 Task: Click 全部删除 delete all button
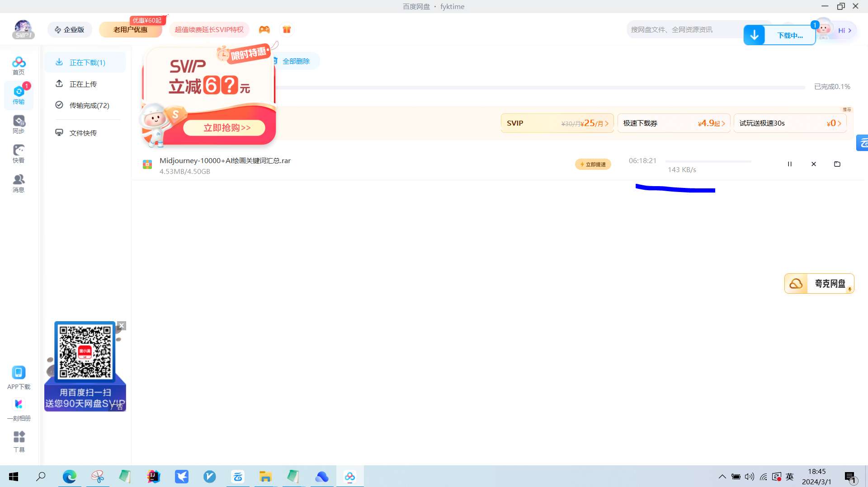point(296,61)
